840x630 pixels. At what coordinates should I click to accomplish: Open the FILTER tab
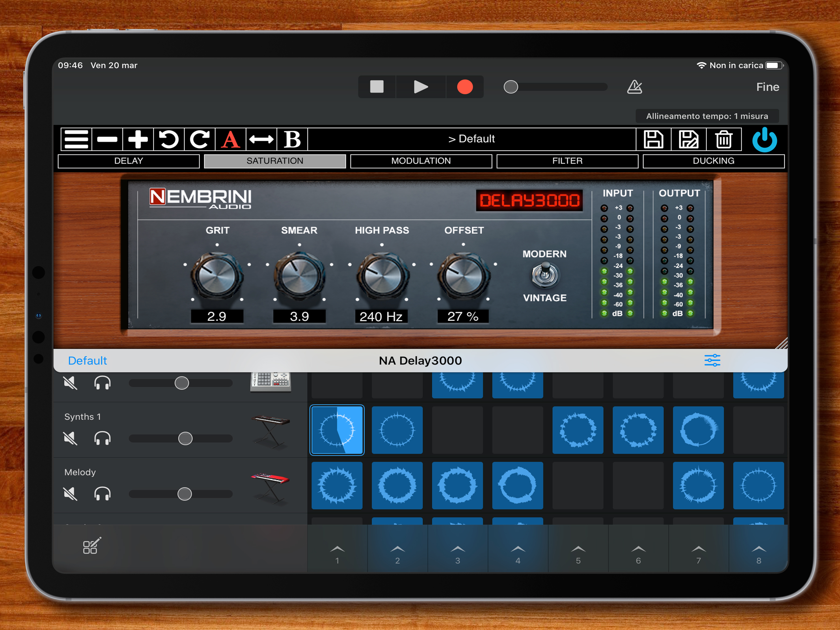[x=567, y=161]
